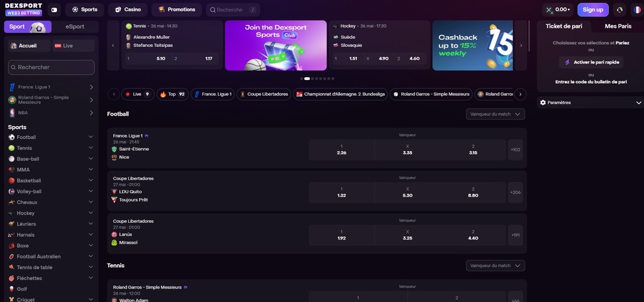Click the Golf icon in sidebar
The height and width of the screenshot is (302, 644).
[x=11, y=289]
